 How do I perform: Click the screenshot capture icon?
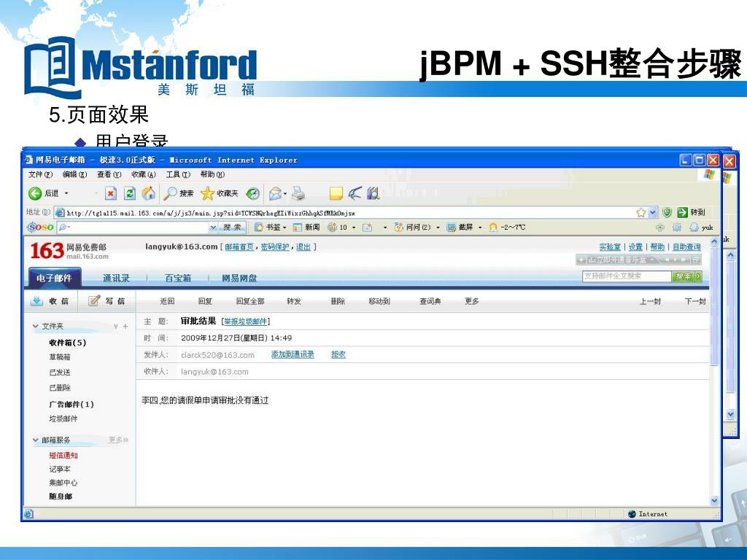[x=451, y=227]
